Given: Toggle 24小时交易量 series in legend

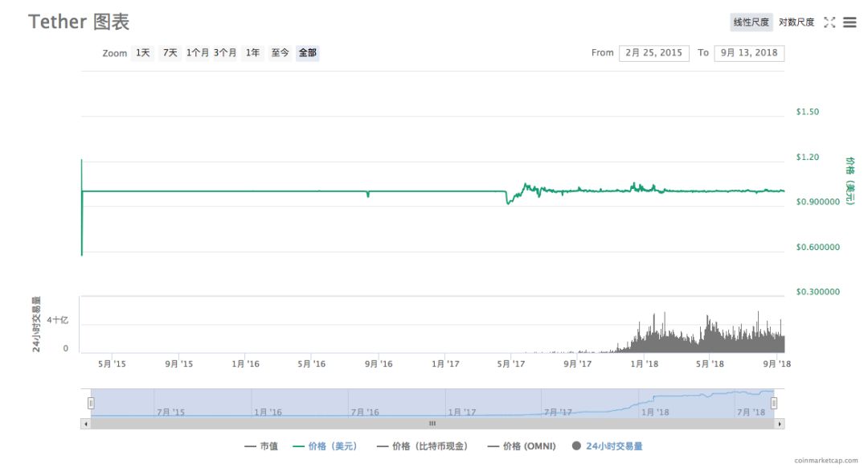Looking at the screenshot, I should tap(608, 445).
